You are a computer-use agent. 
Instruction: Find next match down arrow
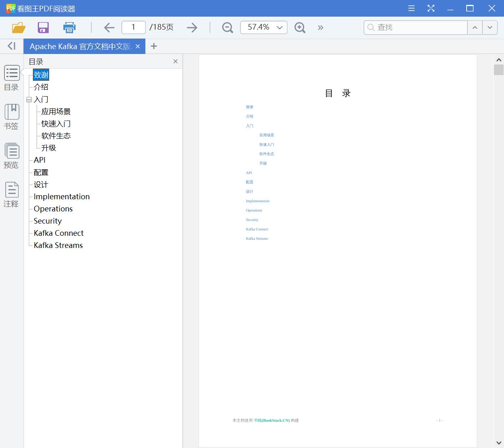tap(490, 27)
